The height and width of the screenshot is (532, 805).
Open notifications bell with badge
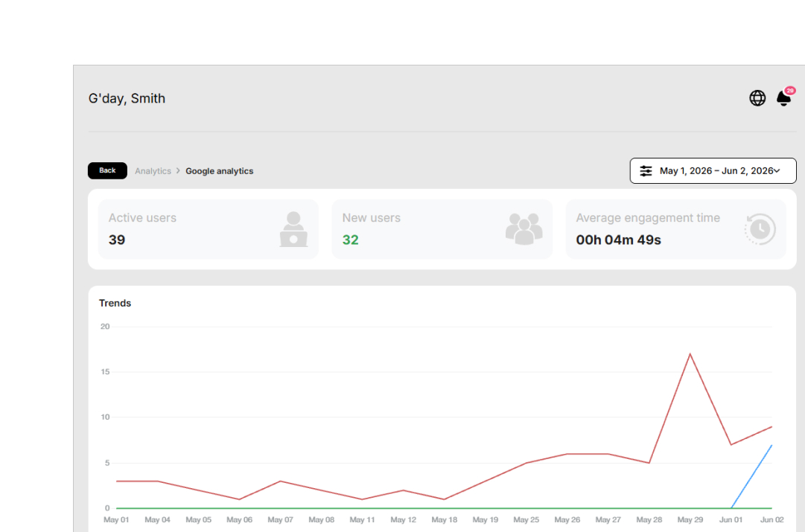784,97
